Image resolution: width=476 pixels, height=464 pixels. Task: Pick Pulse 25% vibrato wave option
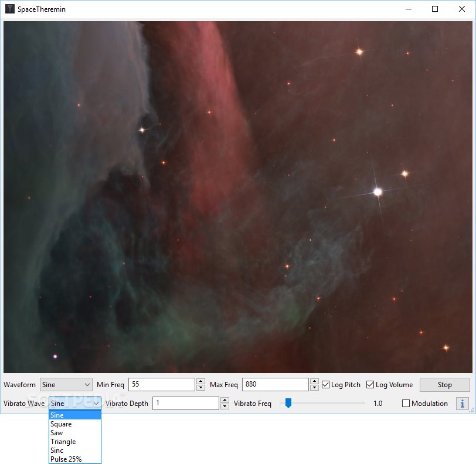pos(74,459)
